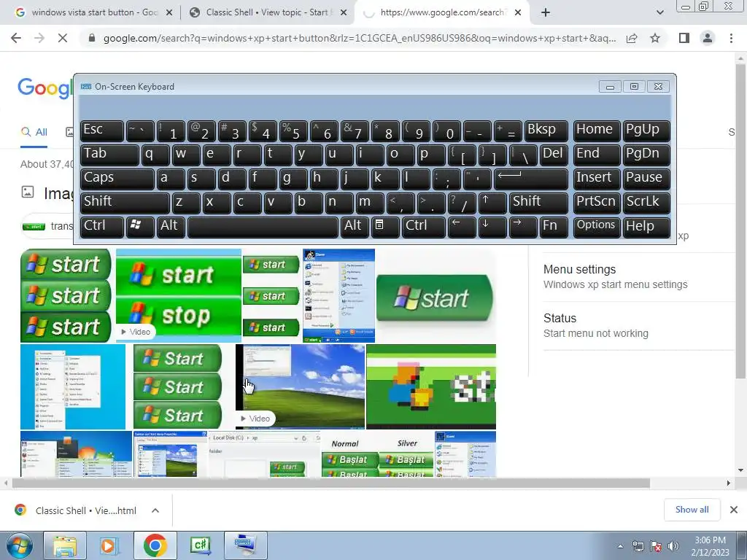
Task: Toggle right Shift key on keyboard
Action: pyautogui.click(x=538, y=203)
